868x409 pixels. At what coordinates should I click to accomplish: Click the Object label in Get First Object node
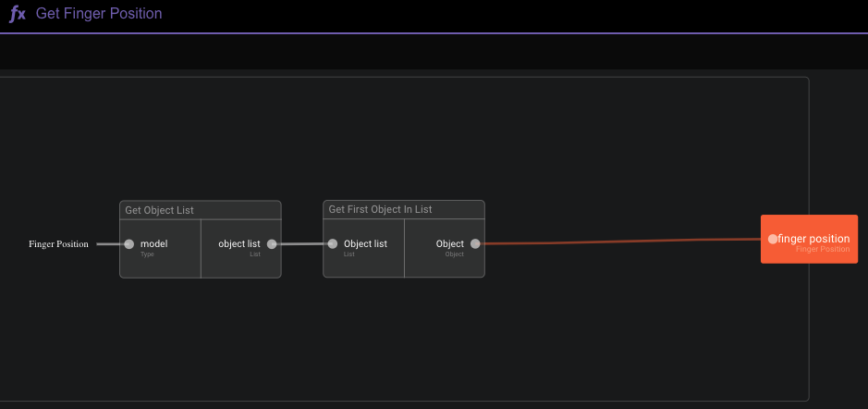tap(450, 243)
